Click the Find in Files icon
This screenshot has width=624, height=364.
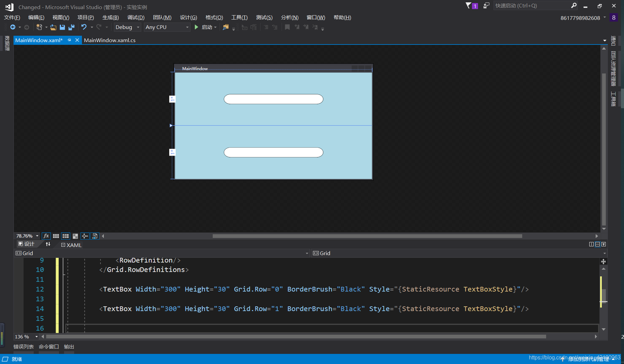pos(226,27)
